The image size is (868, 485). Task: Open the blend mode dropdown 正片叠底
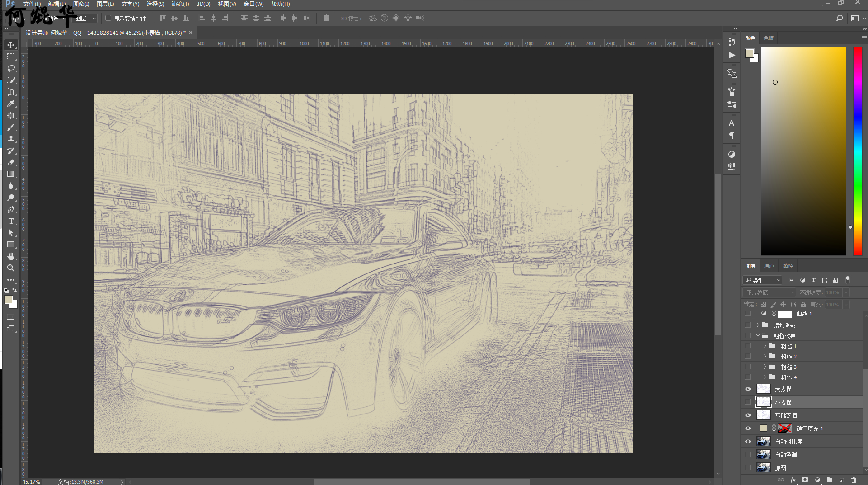pyautogui.click(x=769, y=292)
